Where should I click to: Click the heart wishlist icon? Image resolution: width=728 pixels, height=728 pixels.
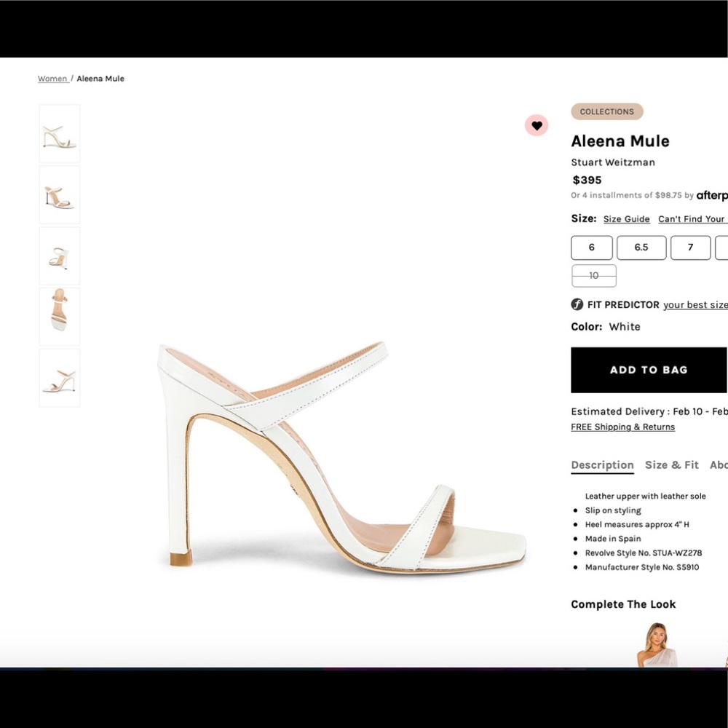pyautogui.click(x=537, y=125)
